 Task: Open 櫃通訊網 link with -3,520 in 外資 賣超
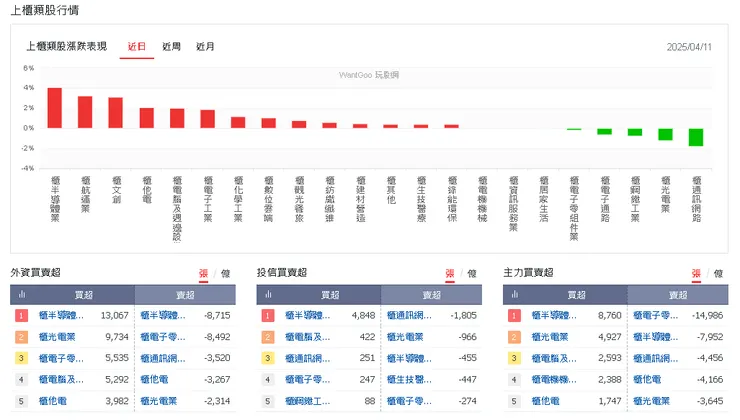coord(163,358)
